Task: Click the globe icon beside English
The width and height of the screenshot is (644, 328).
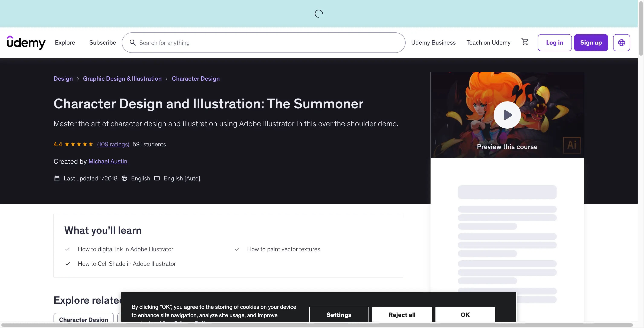Action: tap(124, 178)
